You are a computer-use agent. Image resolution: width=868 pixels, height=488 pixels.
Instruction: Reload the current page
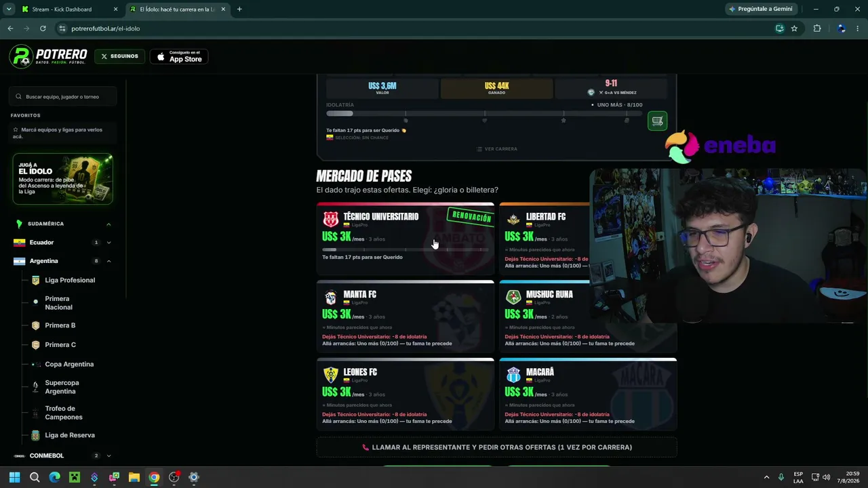43,28
